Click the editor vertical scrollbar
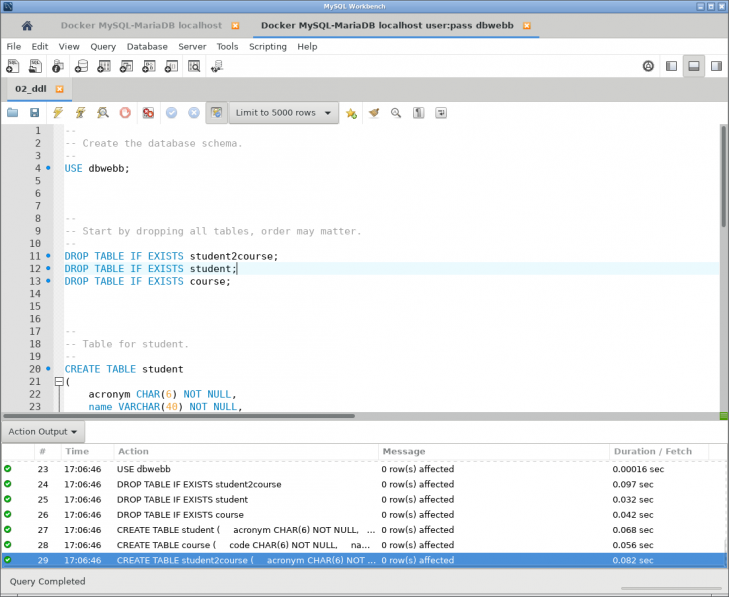The height and width of the screenshot is (597, 729). (x=724, y=176)
